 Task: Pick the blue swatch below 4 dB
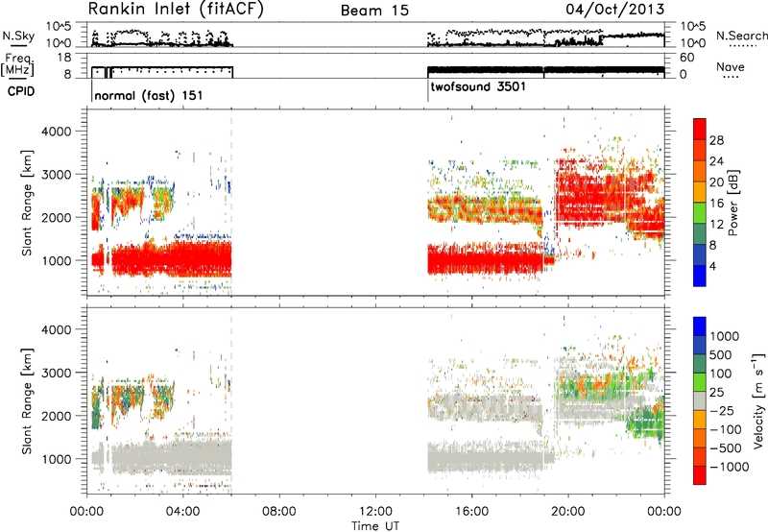700,277
